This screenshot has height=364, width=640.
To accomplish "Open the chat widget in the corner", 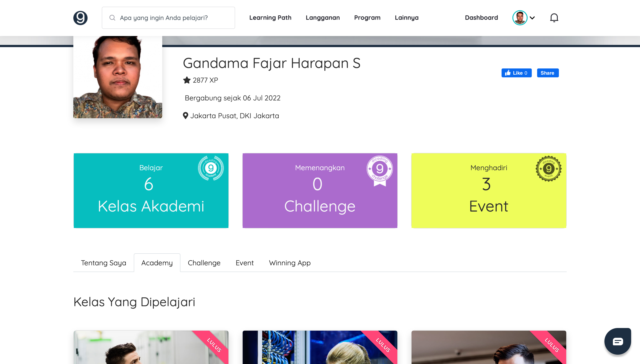I will pyautogui.click(x=618, y=341).
